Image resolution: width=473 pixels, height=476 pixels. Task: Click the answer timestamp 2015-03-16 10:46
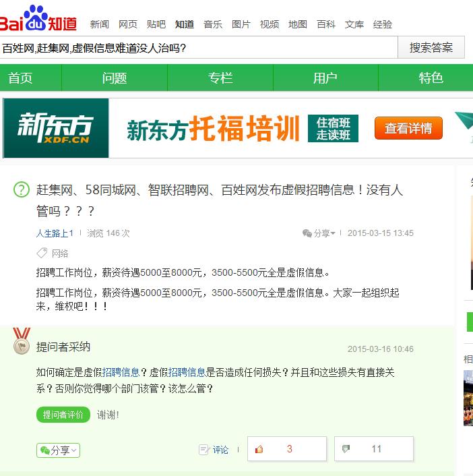381,349
